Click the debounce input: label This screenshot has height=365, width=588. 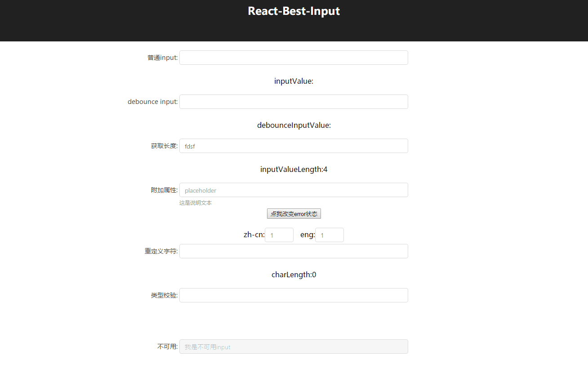coord(153,102)
